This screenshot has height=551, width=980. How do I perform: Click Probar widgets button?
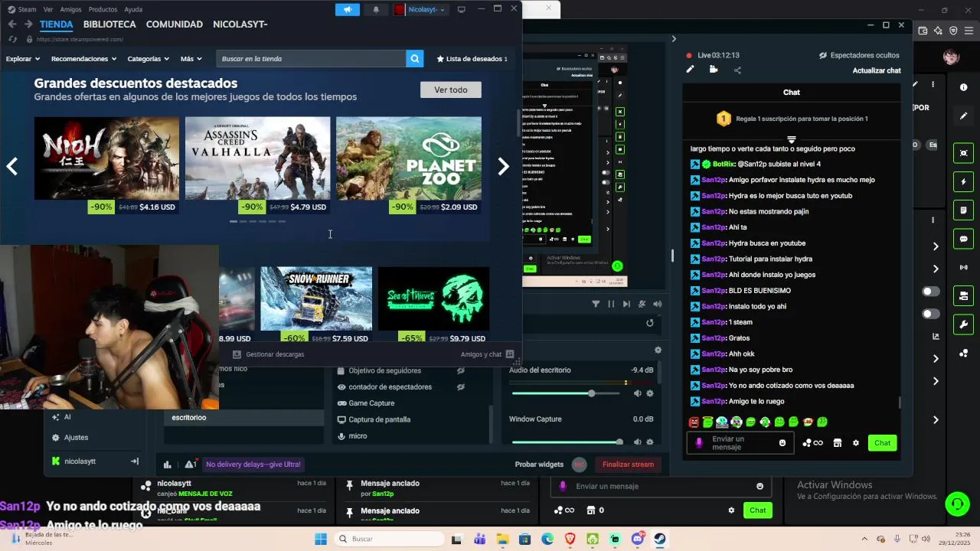[x=539, y=465]
